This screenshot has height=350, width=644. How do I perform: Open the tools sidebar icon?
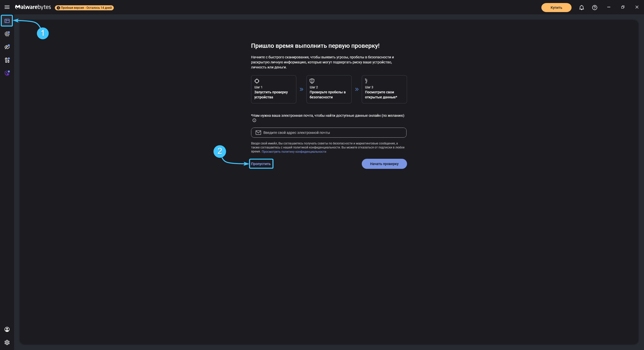(x=7, y=60)
